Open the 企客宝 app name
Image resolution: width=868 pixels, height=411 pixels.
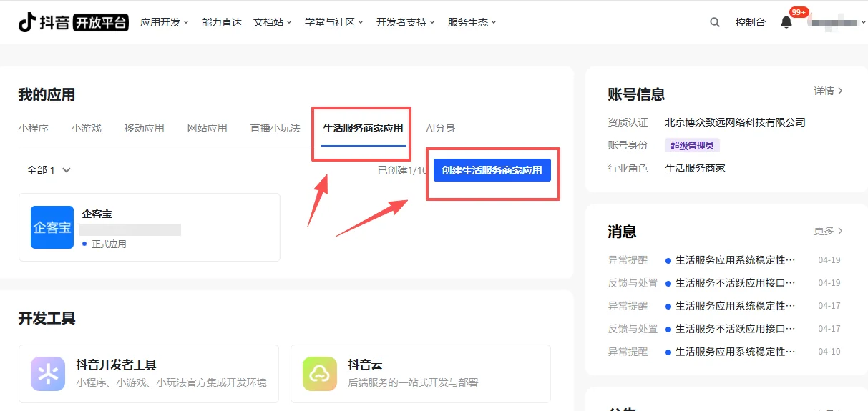97,214
